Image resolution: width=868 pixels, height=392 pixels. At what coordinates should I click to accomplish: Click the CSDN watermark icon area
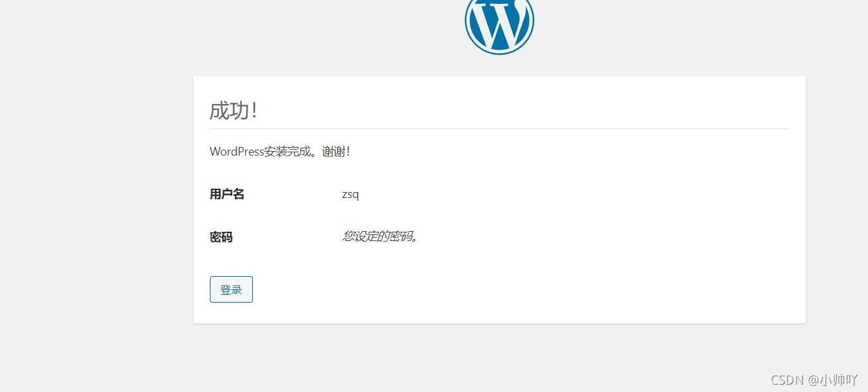click(x=787, y=380)
